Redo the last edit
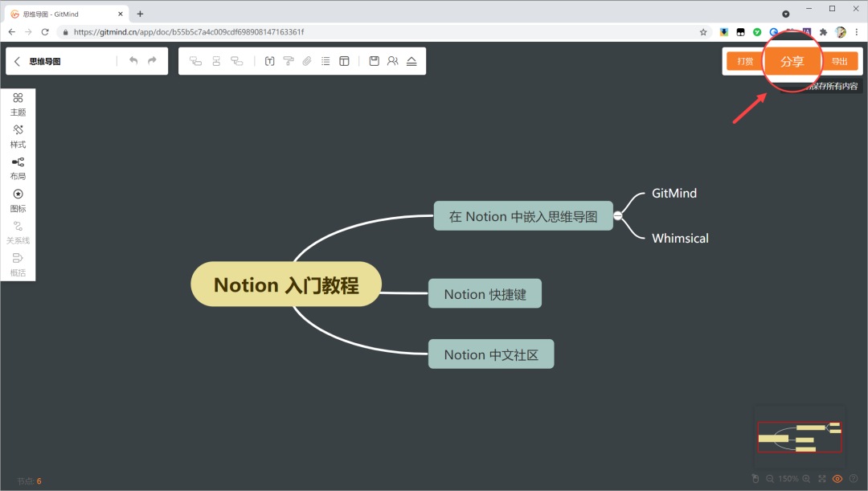This screenshot has height=491, width=868. 152,61
